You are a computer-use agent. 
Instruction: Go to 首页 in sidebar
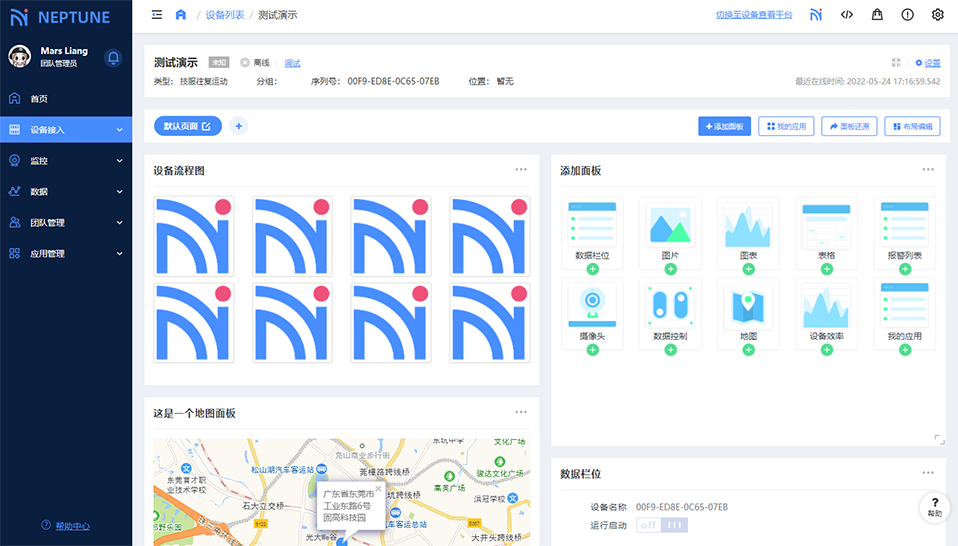(39, 99)
